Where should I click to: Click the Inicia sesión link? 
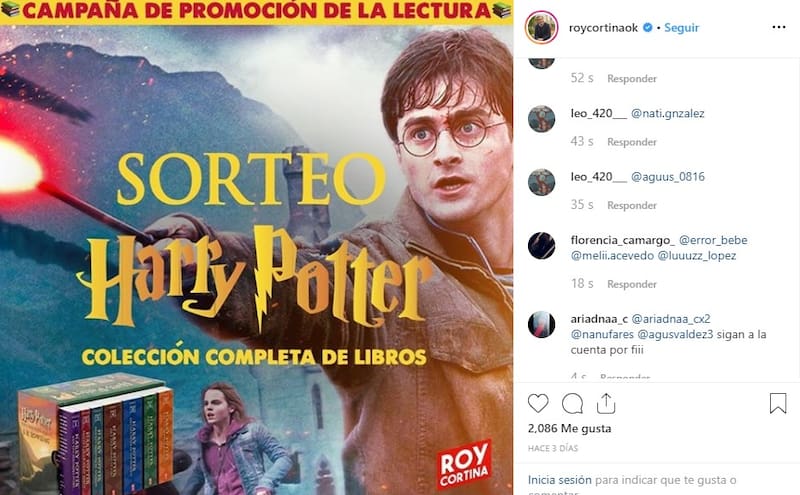[x=560, y=480]
